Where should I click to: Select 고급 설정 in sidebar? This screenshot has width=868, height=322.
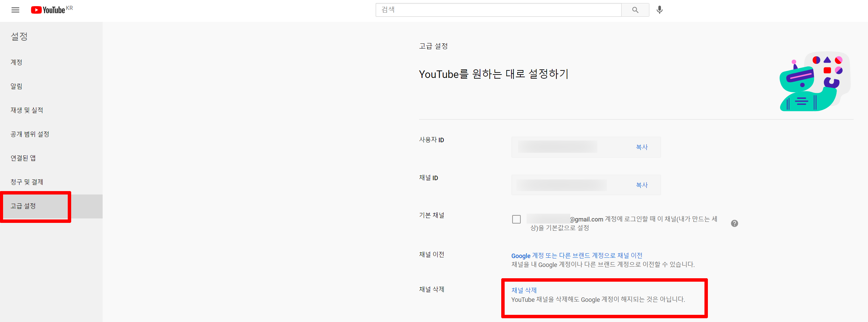point(51,206)
